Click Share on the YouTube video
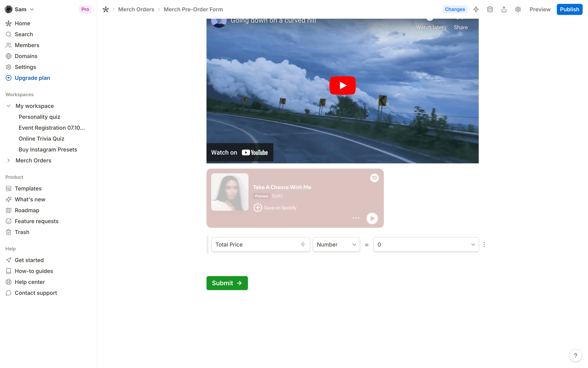Viewport: 588px width, 368px height. tap(461, 25)
